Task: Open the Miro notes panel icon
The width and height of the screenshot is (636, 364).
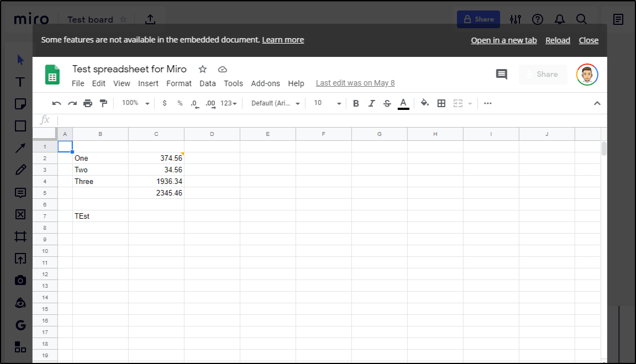Action: (618, 19)
